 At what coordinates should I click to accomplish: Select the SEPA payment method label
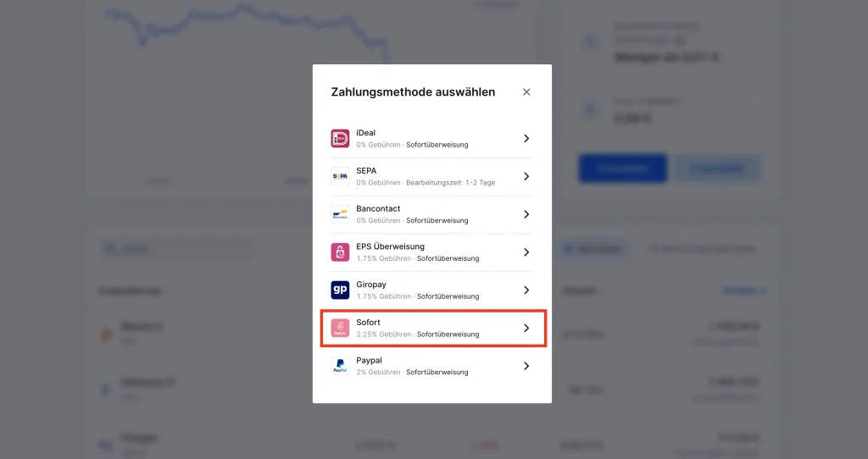[366, 170]
